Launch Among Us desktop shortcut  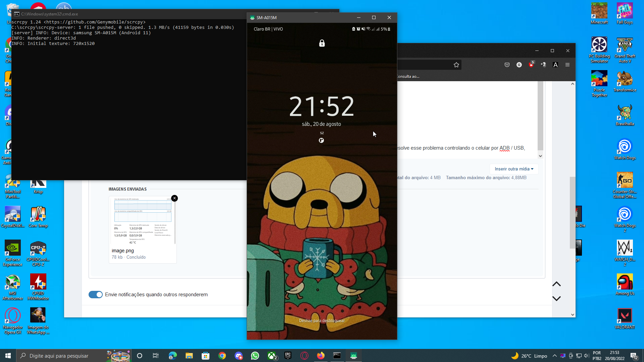point(625,285)
